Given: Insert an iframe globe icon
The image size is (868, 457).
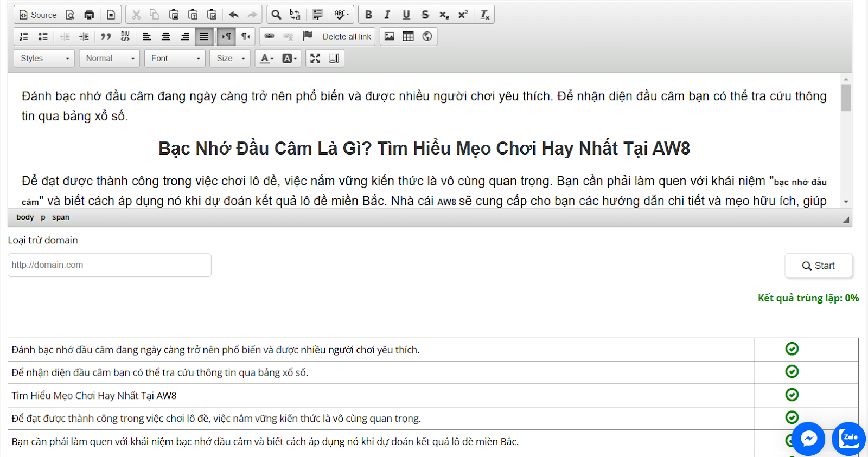Looking at the screenshot, I should coord(427,36).
